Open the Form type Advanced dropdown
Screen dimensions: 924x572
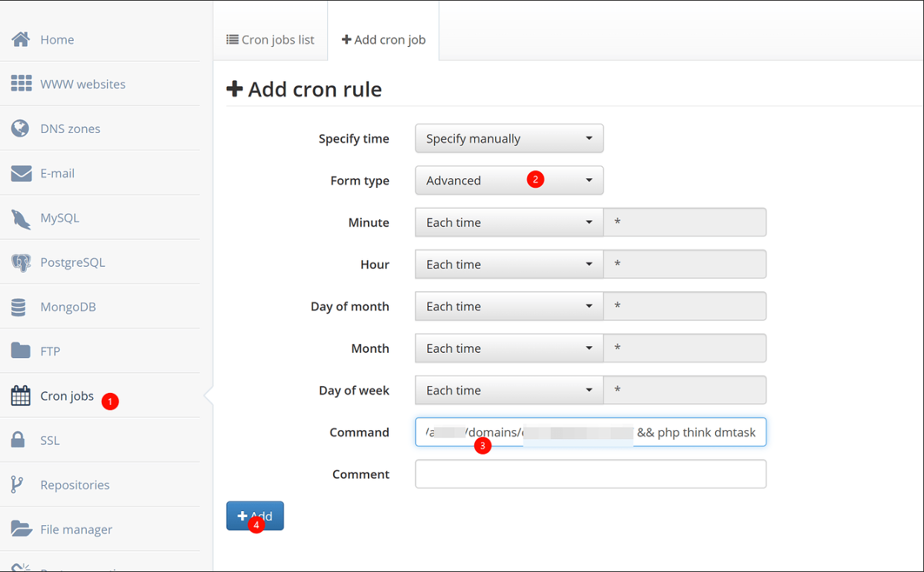[508, 181]
